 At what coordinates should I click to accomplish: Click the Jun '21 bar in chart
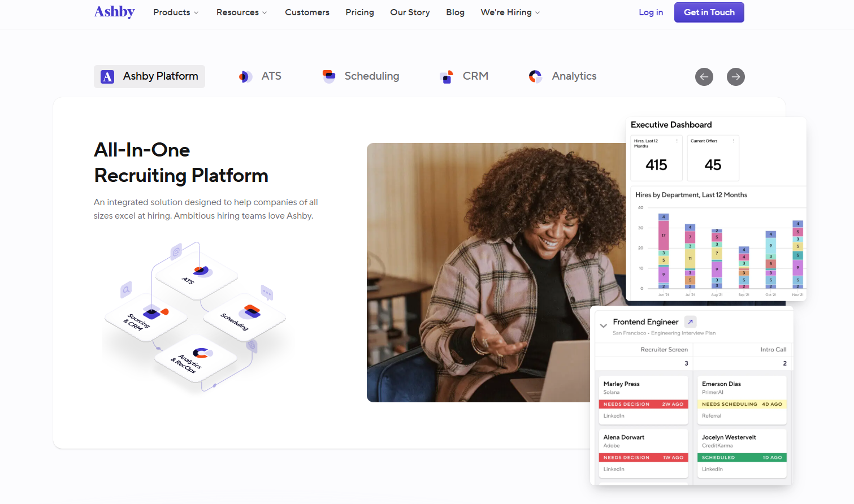pos(664,251)
